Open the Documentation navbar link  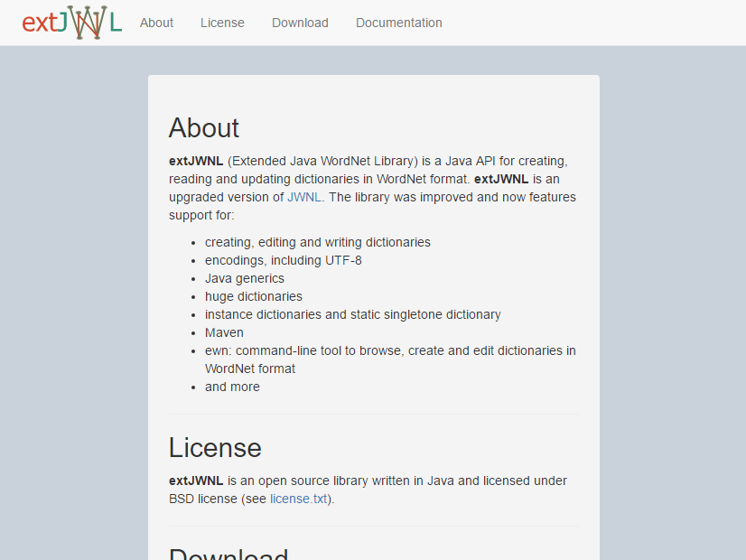point(398,23)
